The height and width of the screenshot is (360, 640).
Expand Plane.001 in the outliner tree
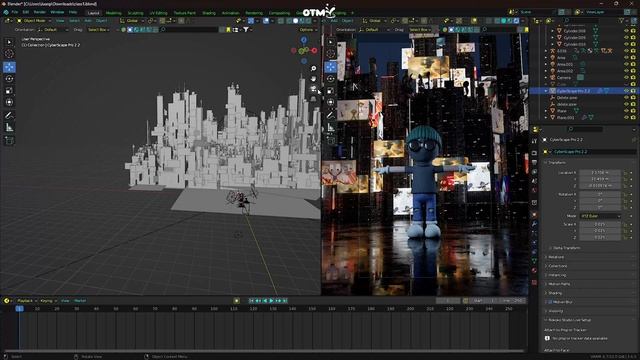click(546, 118)
